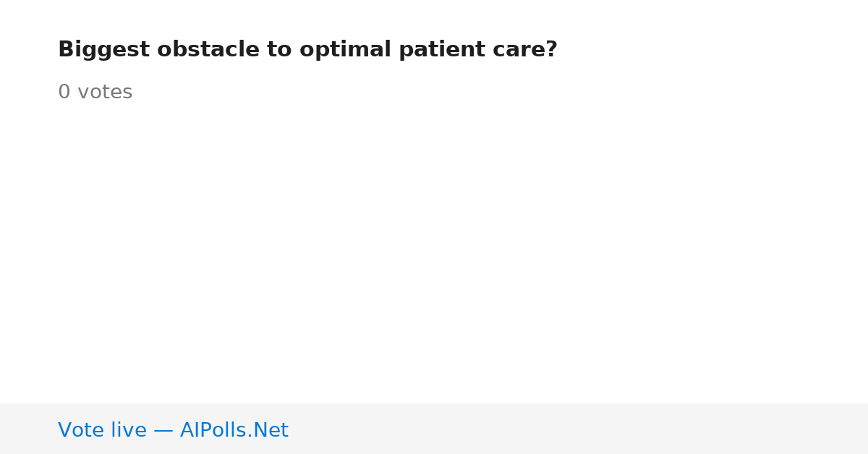
Task: Open the Vote live — AIPolls.Net link
Action: click(x=173, y=430)
